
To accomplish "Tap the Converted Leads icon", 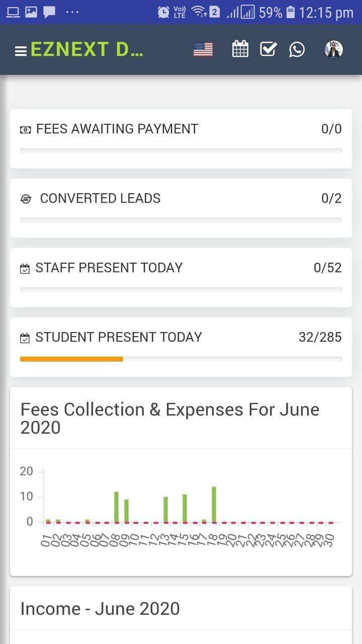I will (26, 199).
